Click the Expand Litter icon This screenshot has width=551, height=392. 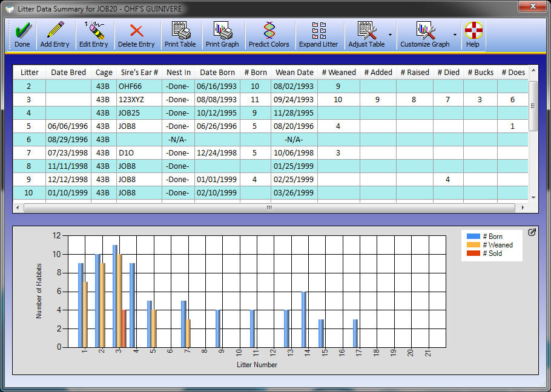(318, 30)
